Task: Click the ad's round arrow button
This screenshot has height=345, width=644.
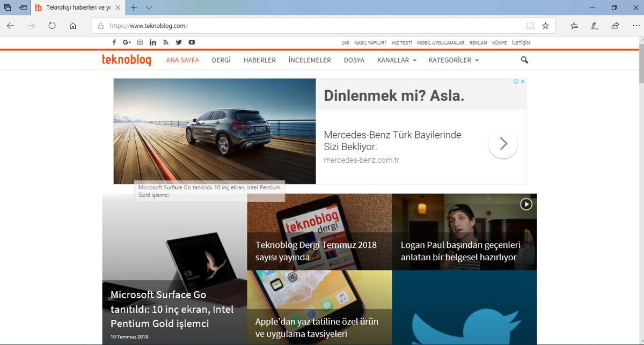Action: [x=503, y=144]
